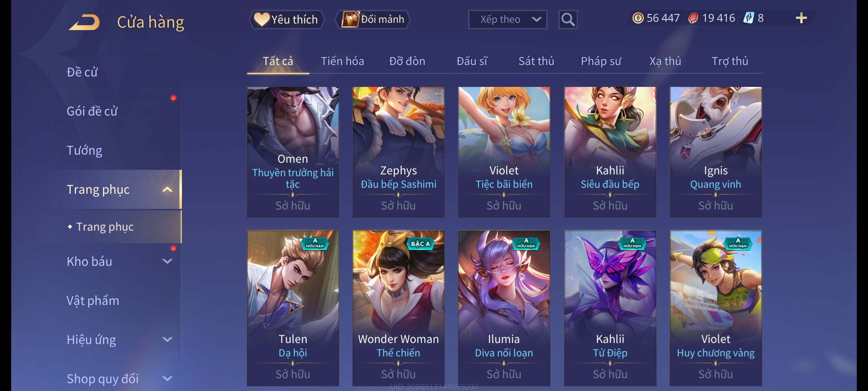Image resolution: width=868 pixels, height=391 pixels.
Task: Open the Xếp theo sort dropdown
Action: click(x=507, y=20)
